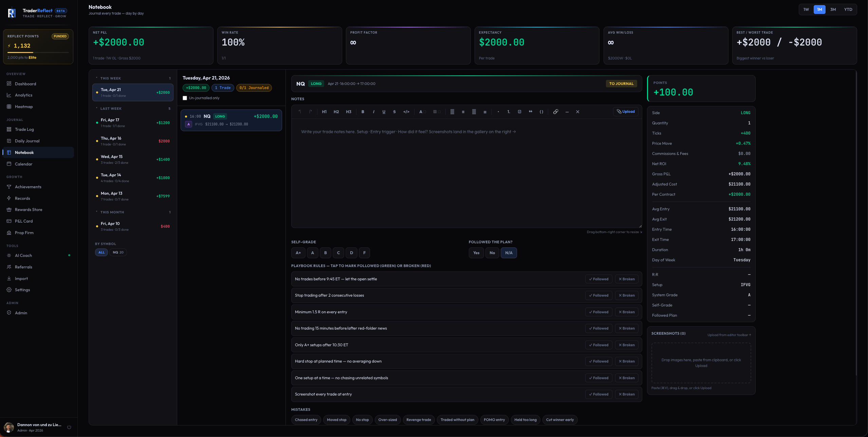Screen dimensions: 868x437
Task: Click the Rewards Store gift icon
Action: (9, 210)
